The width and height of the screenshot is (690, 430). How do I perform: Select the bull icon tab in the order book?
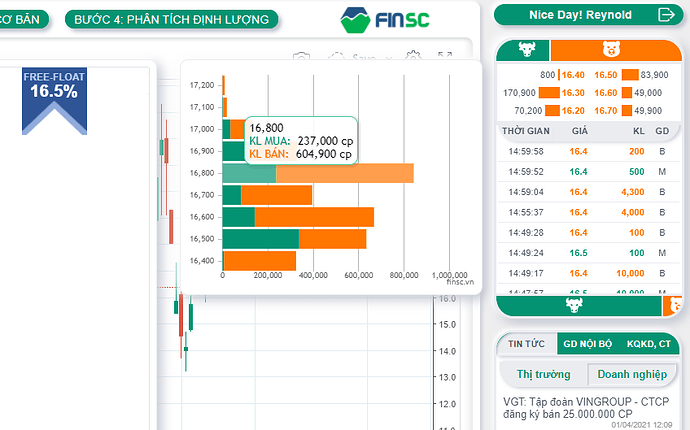523,50
